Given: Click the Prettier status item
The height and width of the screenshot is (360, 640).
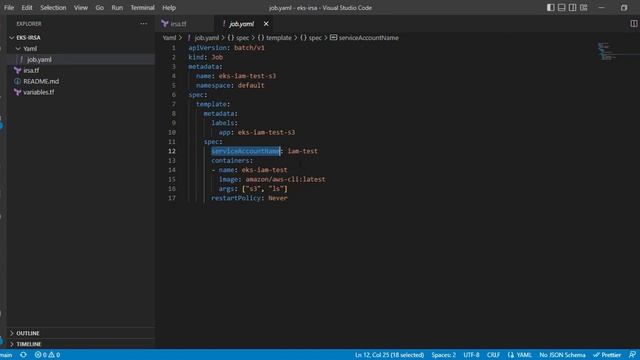Looking at the screenshot, I should click(x=607, y=355).
